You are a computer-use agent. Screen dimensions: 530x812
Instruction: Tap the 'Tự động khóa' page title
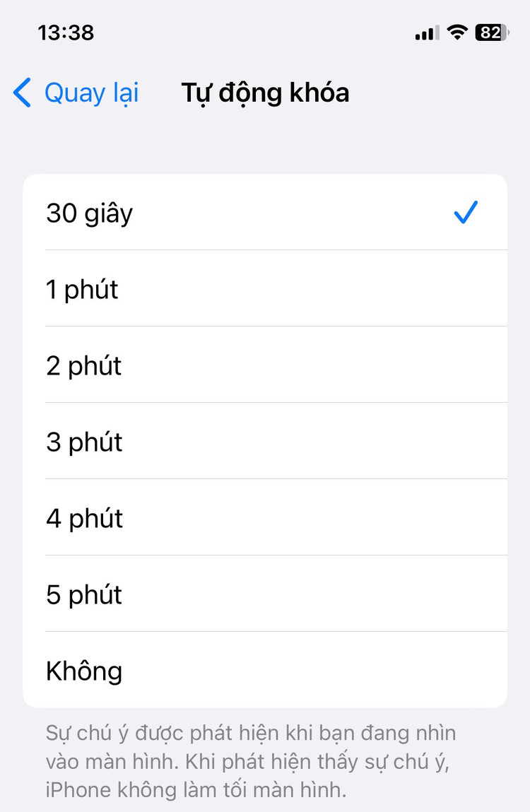pyautogui.click(x=265, y=93)
